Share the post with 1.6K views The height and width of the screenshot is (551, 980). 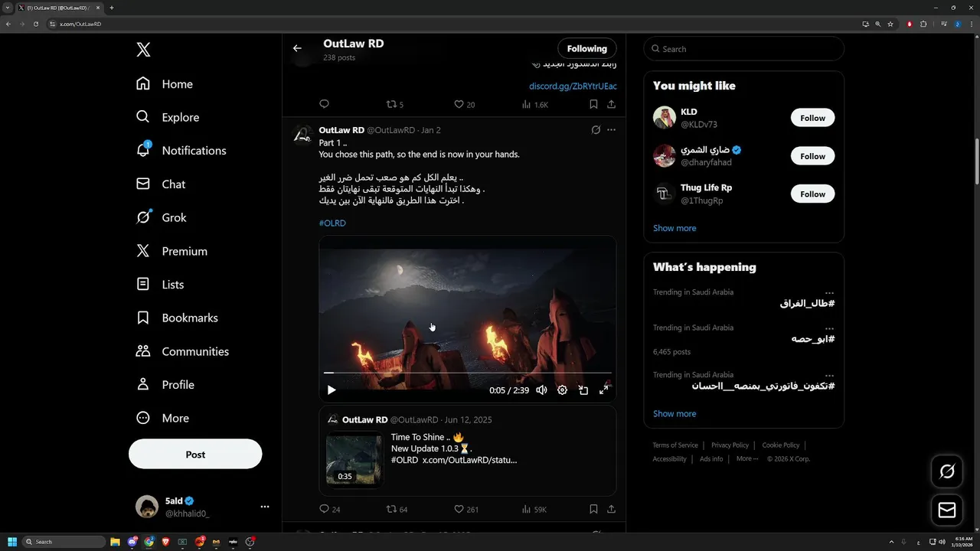(611, 104)
